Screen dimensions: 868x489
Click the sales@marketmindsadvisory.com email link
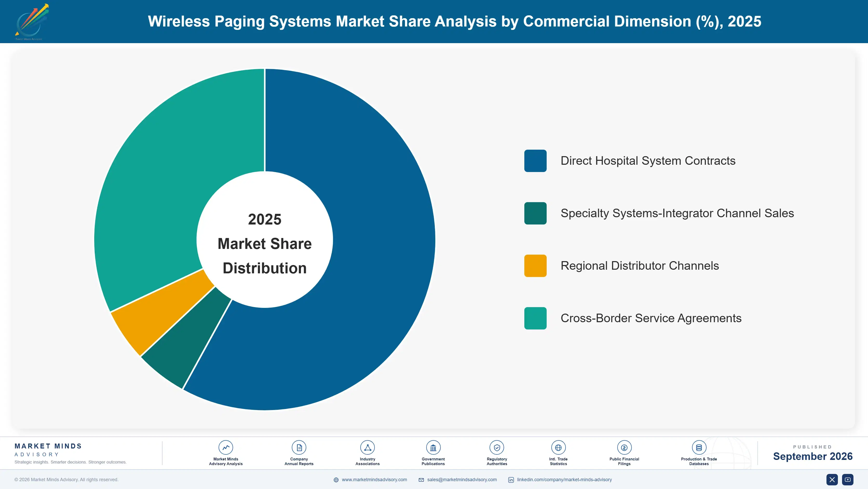tap(462, 480)
